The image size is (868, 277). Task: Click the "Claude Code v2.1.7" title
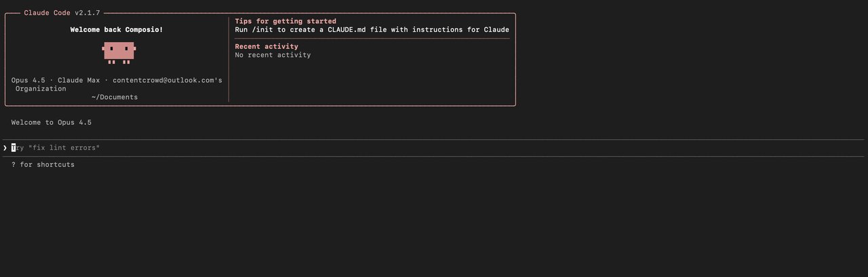pyautogui.click(x=62, y=13)
